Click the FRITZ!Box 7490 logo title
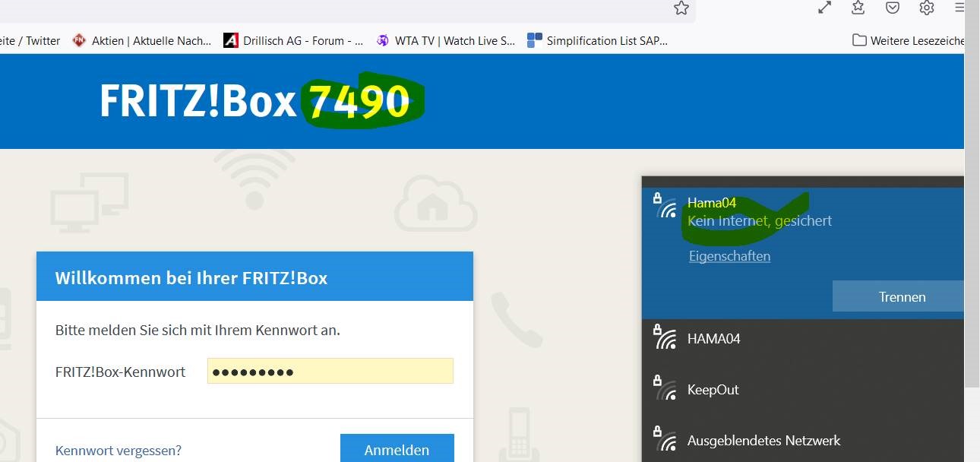 click(256, 101)
